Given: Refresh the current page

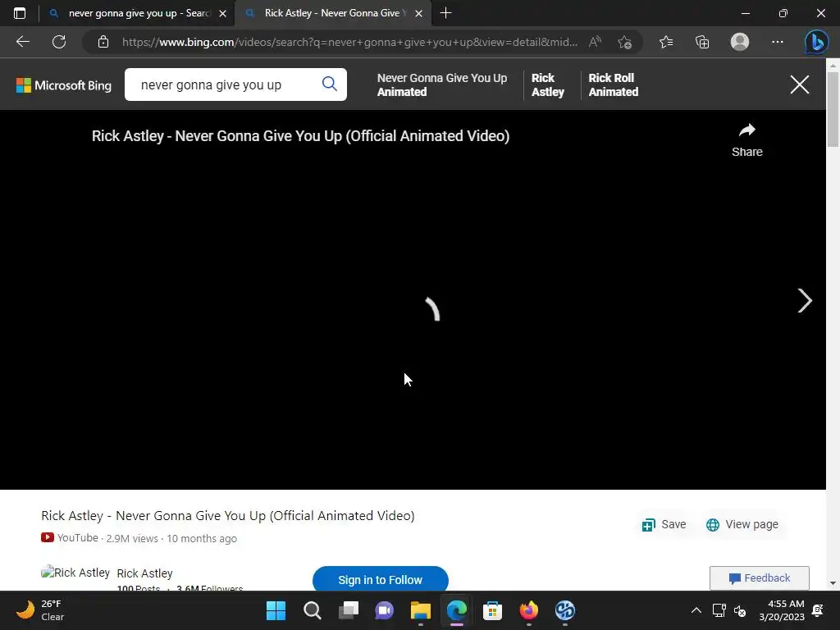Looking at the screenshot, I should click(59, 42).
